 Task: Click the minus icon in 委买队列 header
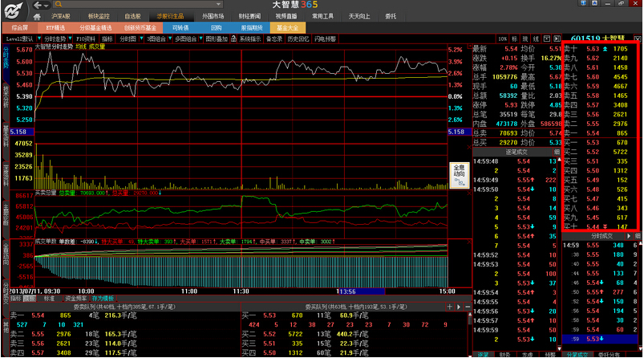click(x=468, y=307)
